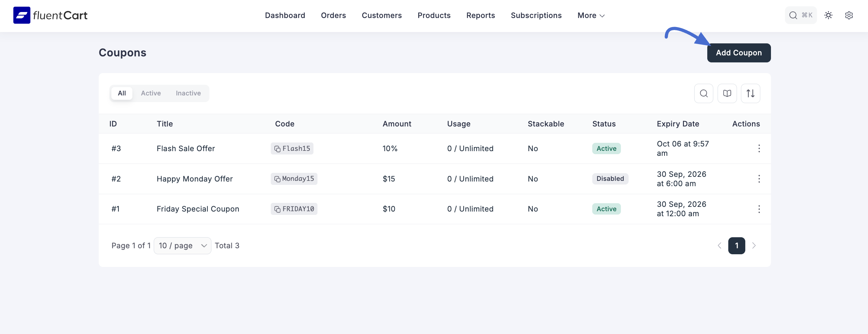The image size is (868, 334).
Task: Click the global search box with ⌘K
Action: 800,15
